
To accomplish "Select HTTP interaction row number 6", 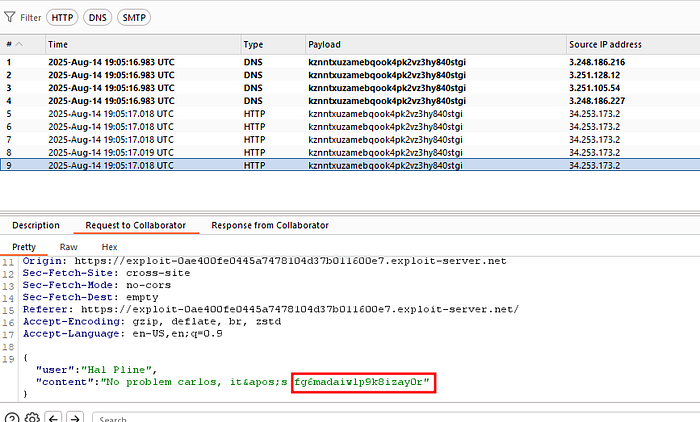I will [350, 127].
